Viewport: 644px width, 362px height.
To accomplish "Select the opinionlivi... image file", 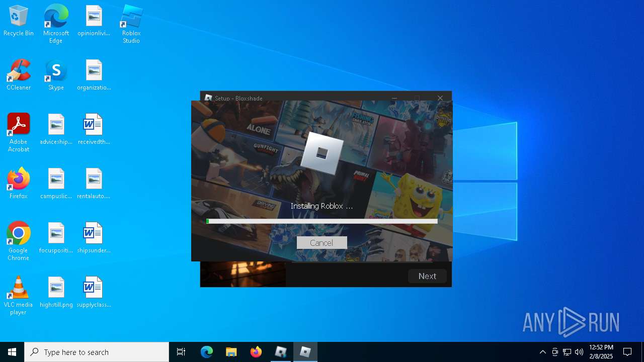I will [94, 21].
